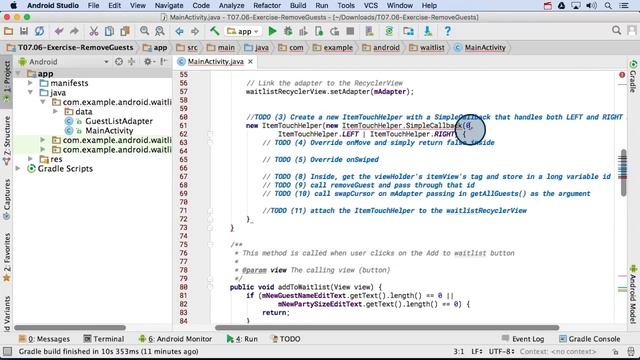Screen dimensions: 640x360
Task: Click the Search Everywhere magnifier
Action: (616, 31)
